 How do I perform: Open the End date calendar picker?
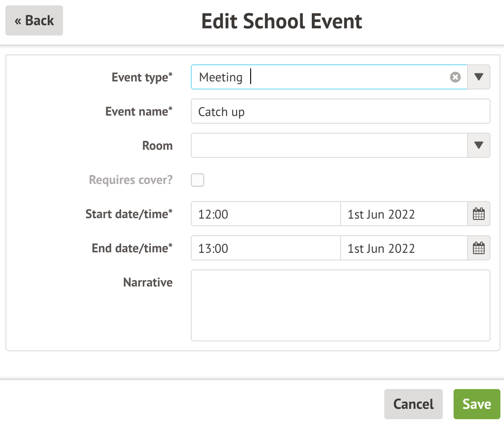(479, 248)
